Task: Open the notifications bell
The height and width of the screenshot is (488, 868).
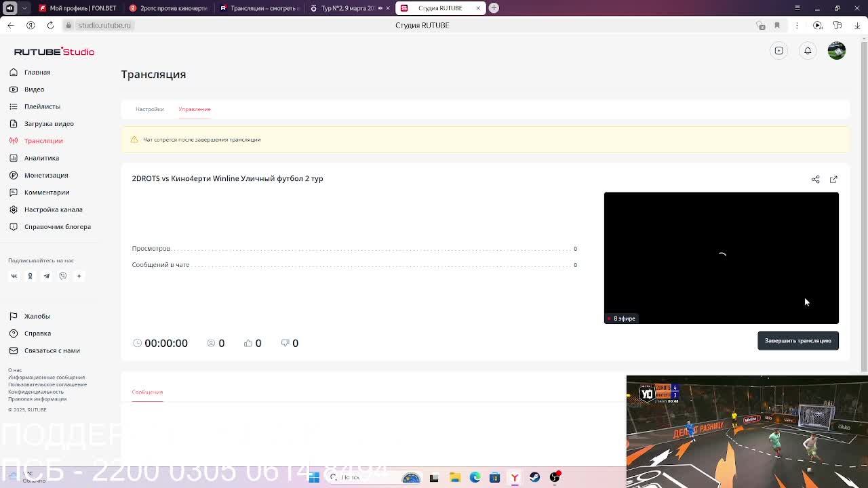Action: (808, 51)
